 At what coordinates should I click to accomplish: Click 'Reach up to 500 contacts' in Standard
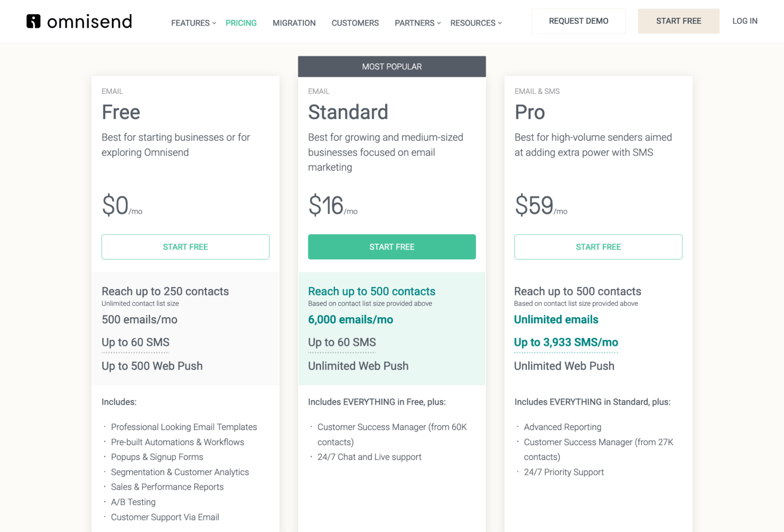point(371,291)
